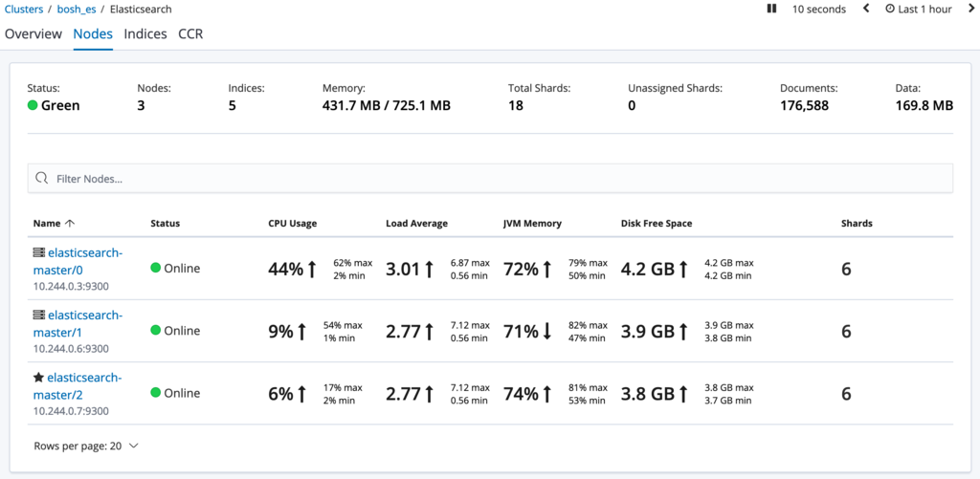980x479 pixels.
Task: Click the 169.8 MB data value
Action: click(924, 105)
